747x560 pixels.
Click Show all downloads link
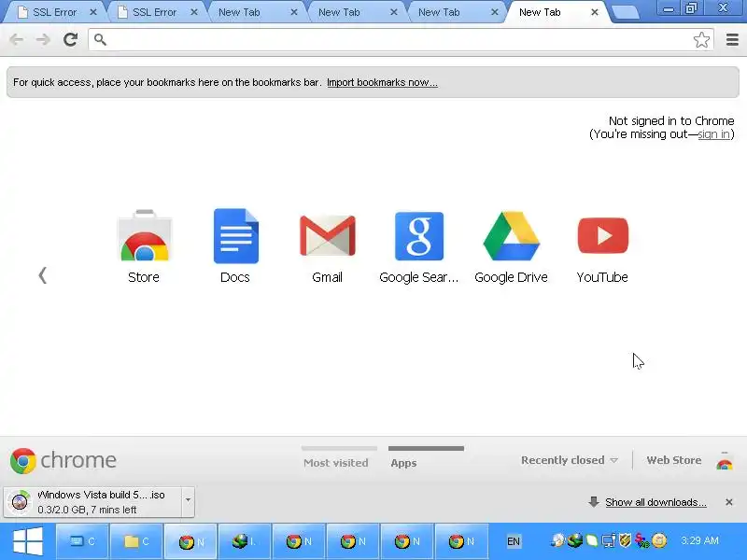pyautogui.click(x=655, y=502)
